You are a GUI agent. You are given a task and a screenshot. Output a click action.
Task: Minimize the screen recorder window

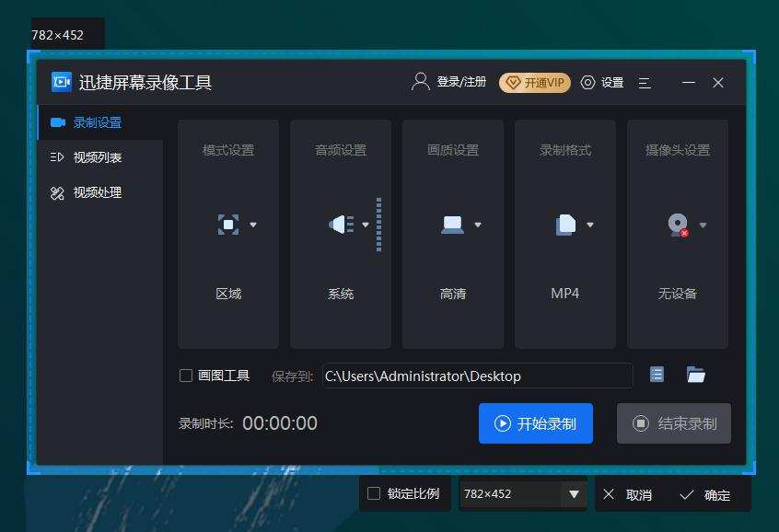click(689, 83)
